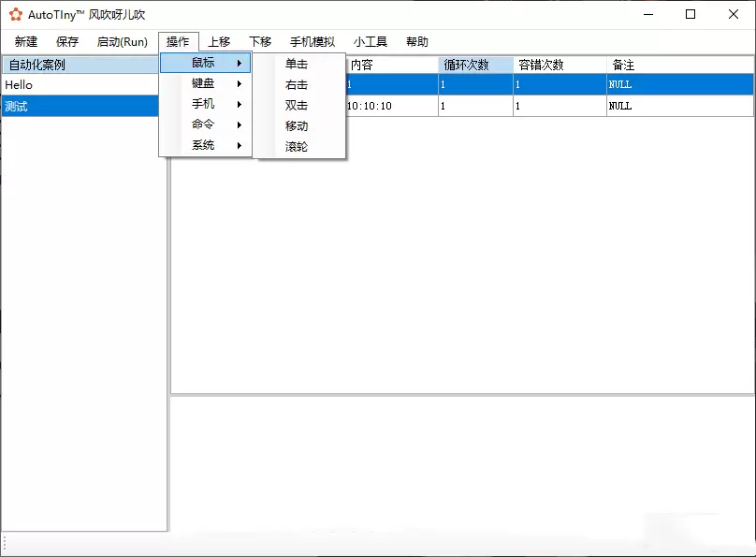756x557 pixels.
Task: Click the 容错次数 column header
Action: pyautogui.click(x=560, y=65)
